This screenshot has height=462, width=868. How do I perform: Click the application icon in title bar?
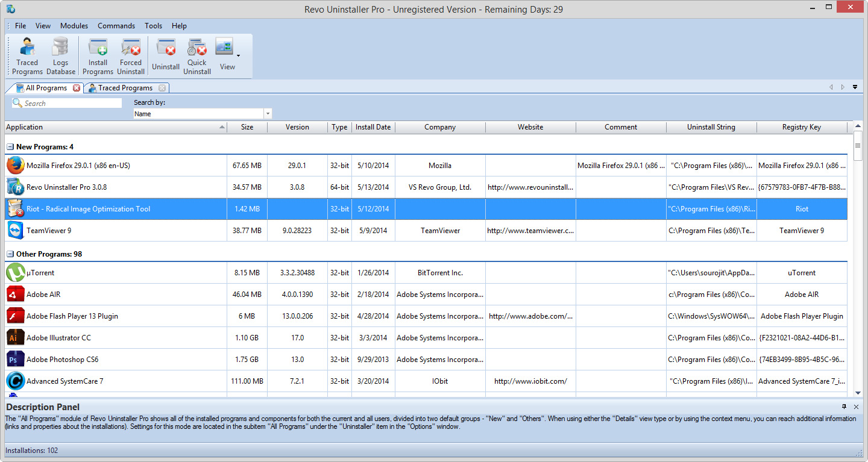click(x=11, y=9)
